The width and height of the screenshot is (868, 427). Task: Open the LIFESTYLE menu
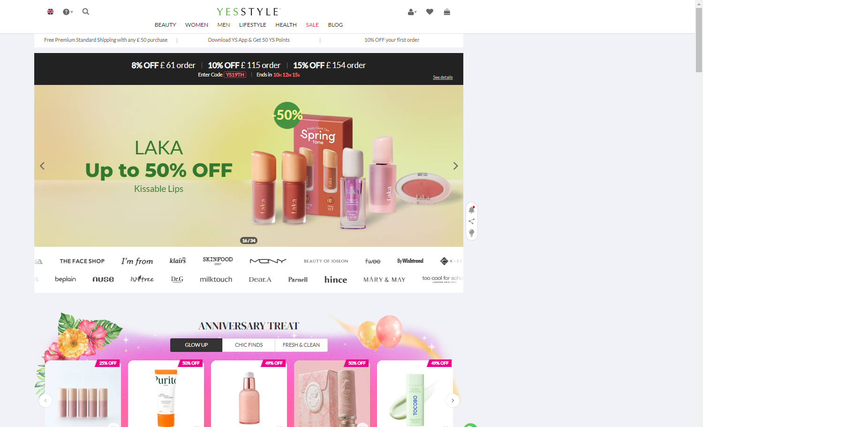coord(253,25)
